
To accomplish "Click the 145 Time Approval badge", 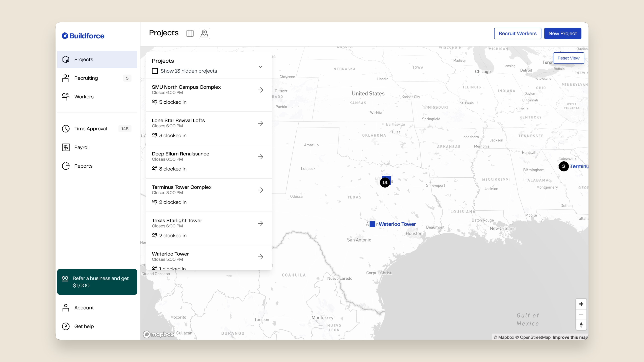I will (x=125, y=129).
